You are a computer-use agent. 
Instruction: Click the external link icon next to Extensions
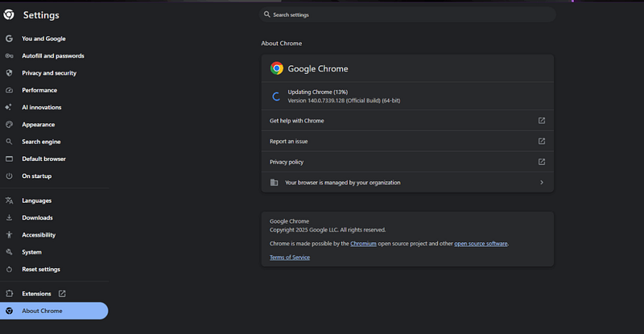(62, 294)
